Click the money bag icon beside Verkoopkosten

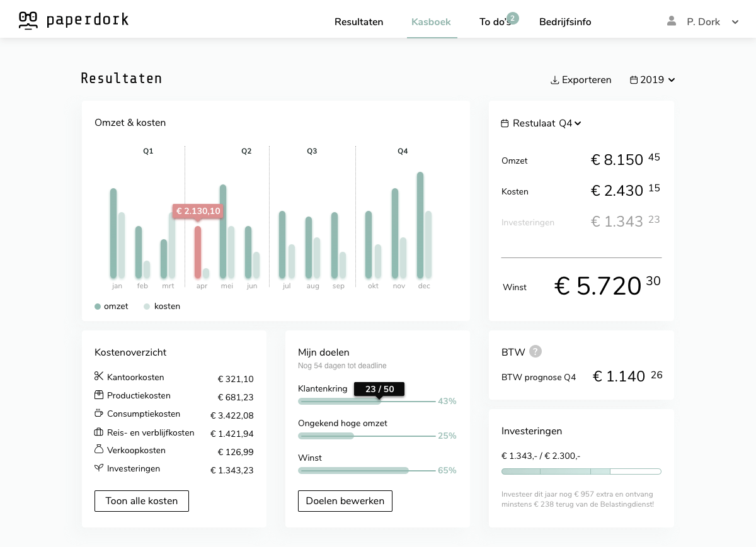99,450
